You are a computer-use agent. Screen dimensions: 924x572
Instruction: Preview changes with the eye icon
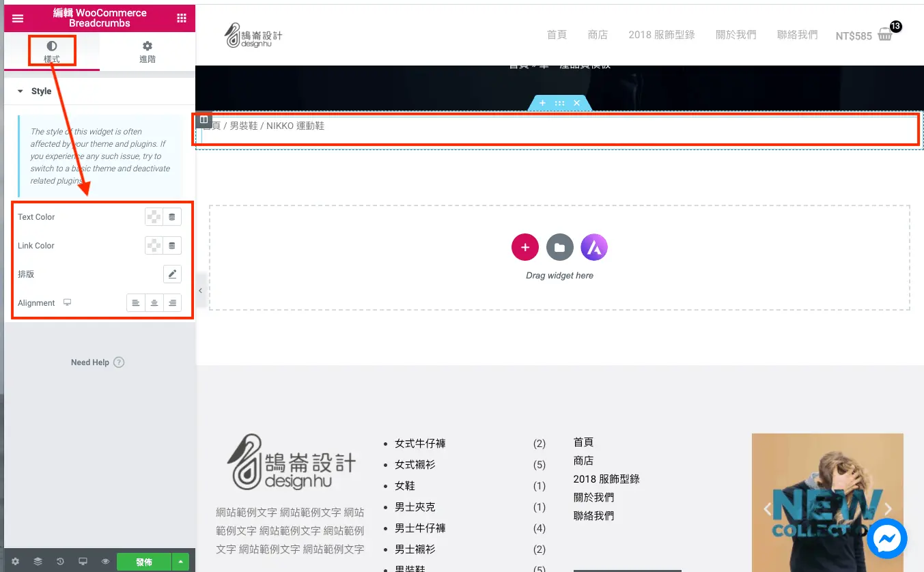(x=105, y=562)
